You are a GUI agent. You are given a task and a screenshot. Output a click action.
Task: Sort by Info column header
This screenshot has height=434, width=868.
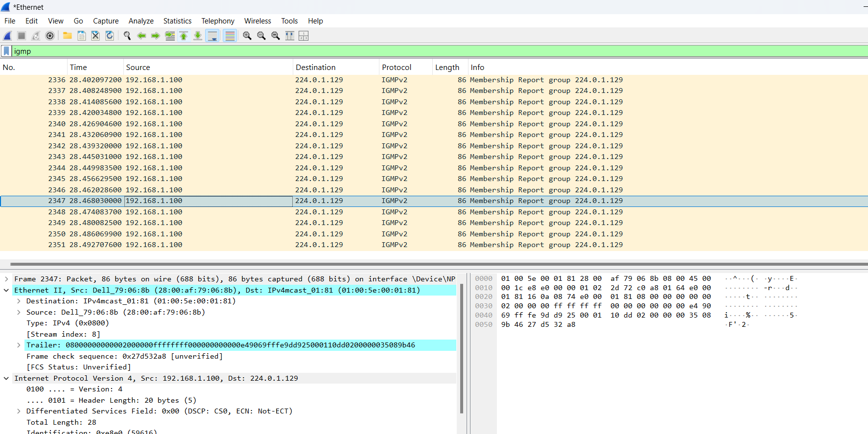668,68
